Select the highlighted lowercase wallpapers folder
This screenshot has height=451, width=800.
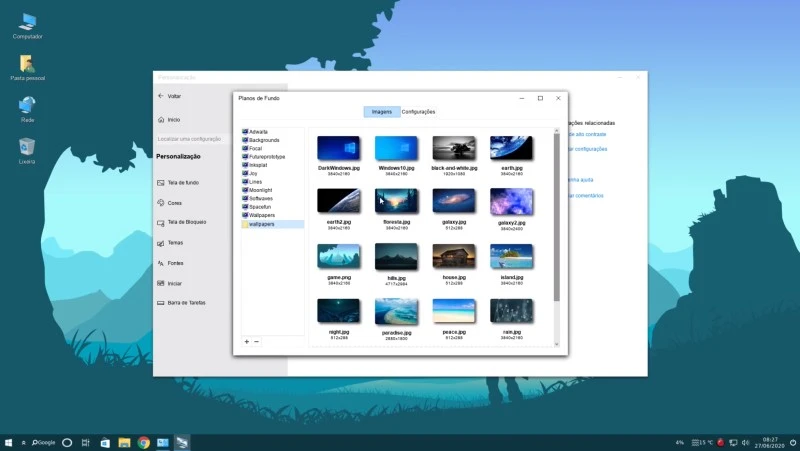(272, 224)
